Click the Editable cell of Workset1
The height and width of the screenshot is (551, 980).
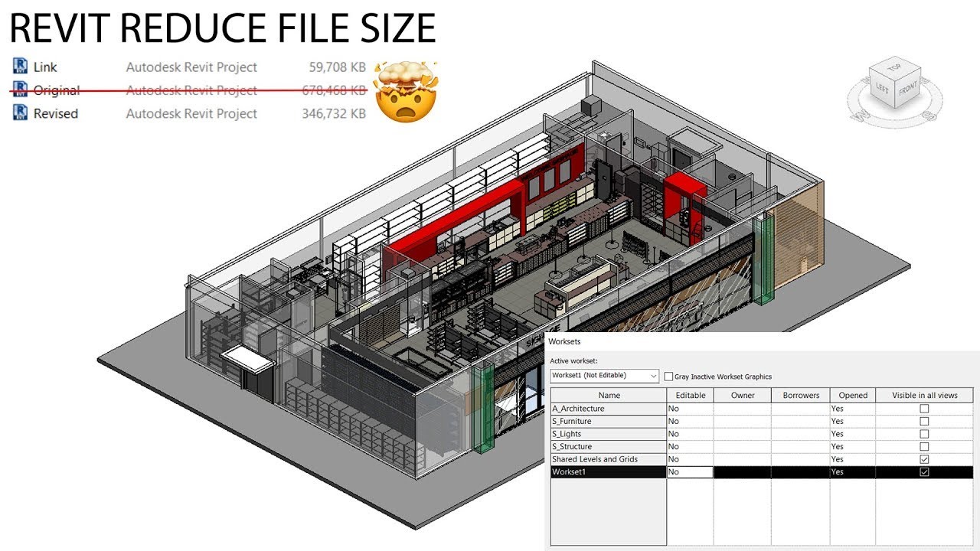pyautogui.click(x=690, y=472)
